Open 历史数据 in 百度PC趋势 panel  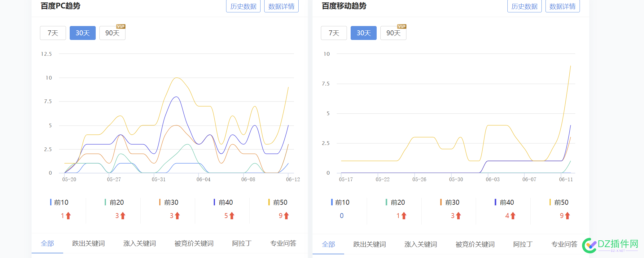[243, 6]
